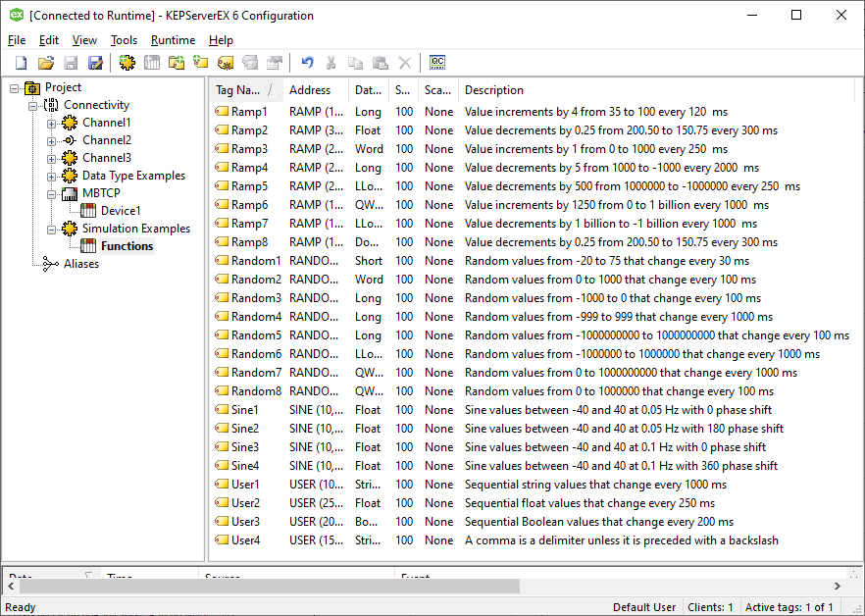Image resolution: width=865 pixels, height=616 pixels.
Task: Click the Duplicate Tag toolbar icon
Action: 250,63
